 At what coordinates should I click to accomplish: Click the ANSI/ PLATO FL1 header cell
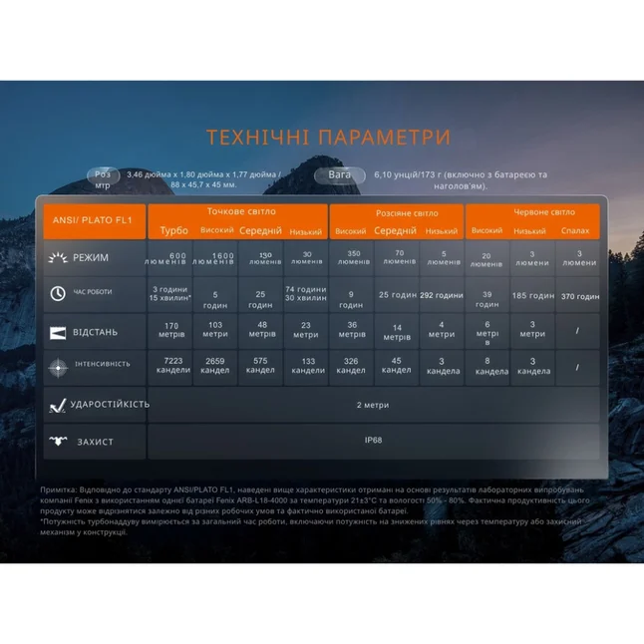click(x=95, y=221)
